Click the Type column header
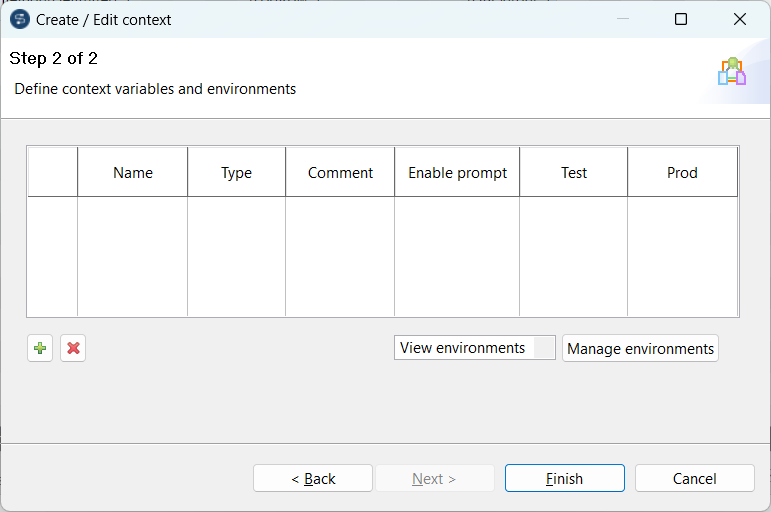This screenshot has width=771, height=512. point(236,172)
